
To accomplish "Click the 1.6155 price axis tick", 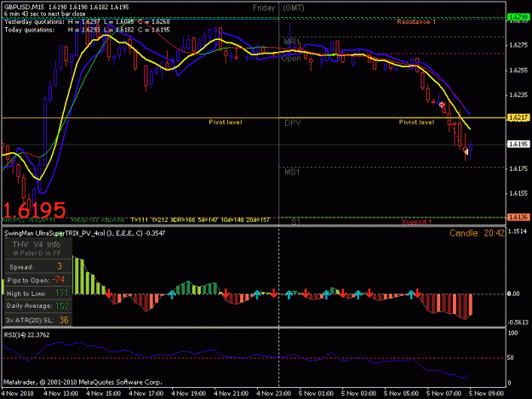I will (x=518, y=193).
